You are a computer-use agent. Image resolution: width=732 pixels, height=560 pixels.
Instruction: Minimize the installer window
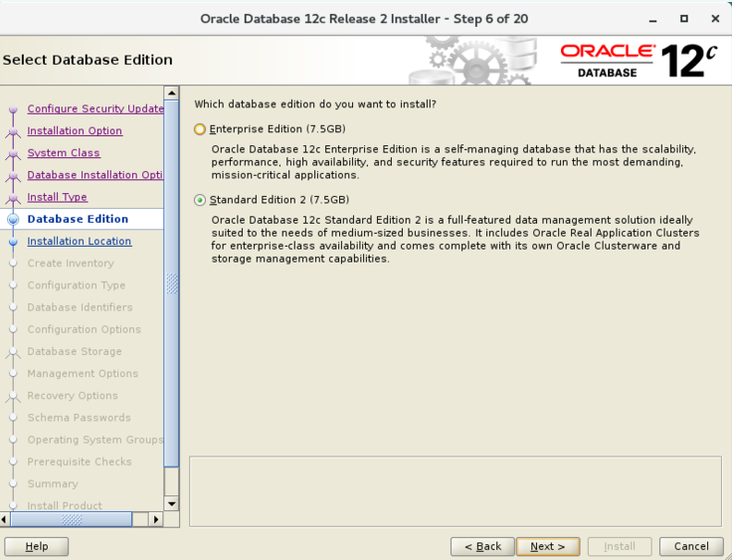coord(652,19)
